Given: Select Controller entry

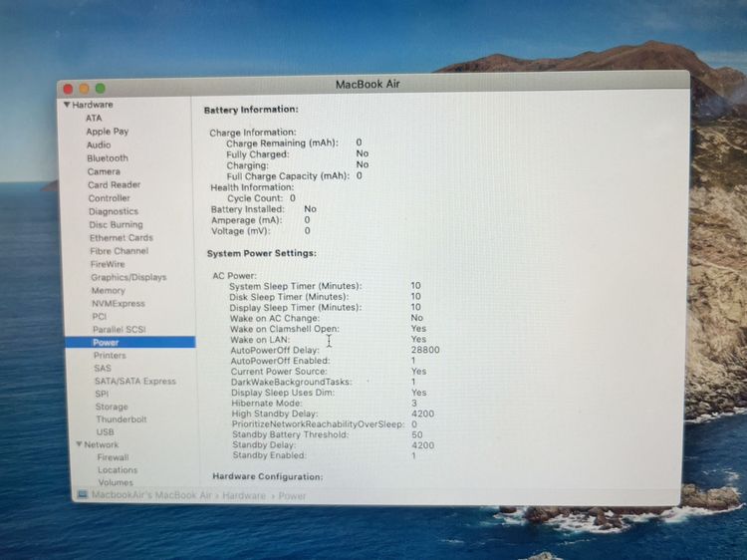Looking at the screenshot, I should click(109, 197).
